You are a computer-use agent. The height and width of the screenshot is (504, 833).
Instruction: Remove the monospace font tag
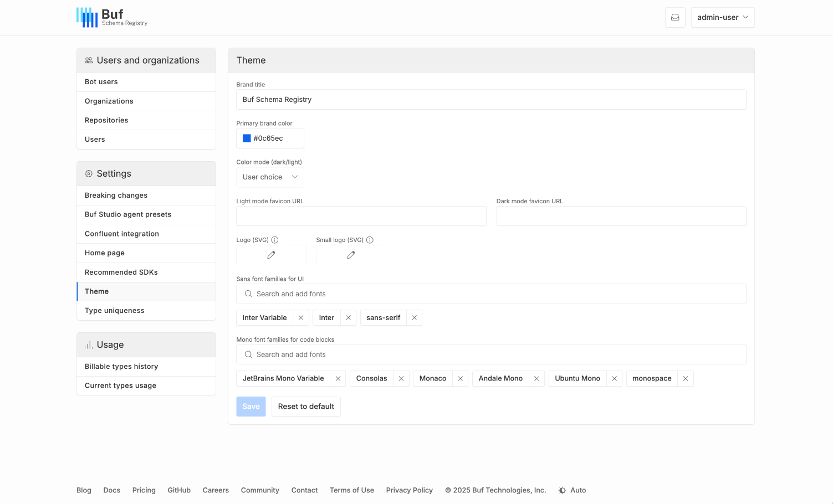[x=686, y=379]
